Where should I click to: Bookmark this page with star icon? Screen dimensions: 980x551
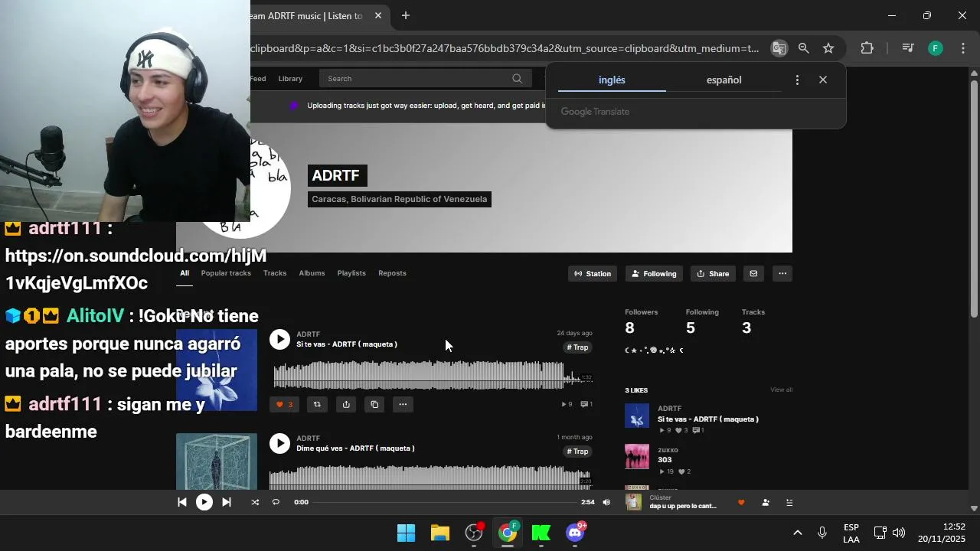point(828,48)
